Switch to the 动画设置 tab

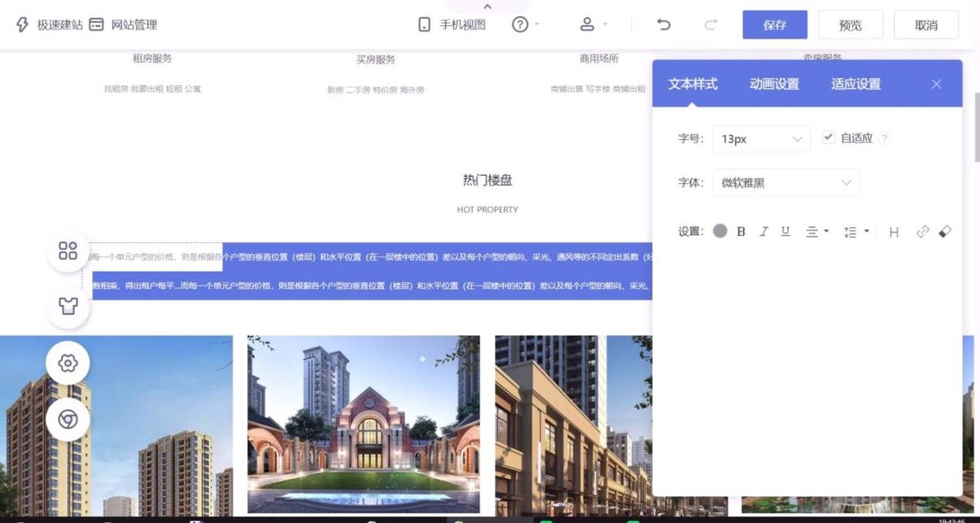(x=773, y=83)
